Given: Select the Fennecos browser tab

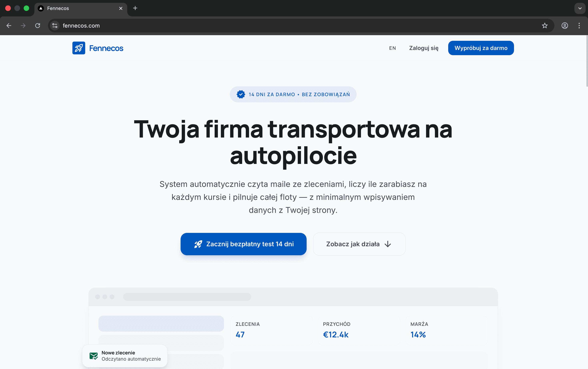Looking at the screenshot, I should (81, 9).
